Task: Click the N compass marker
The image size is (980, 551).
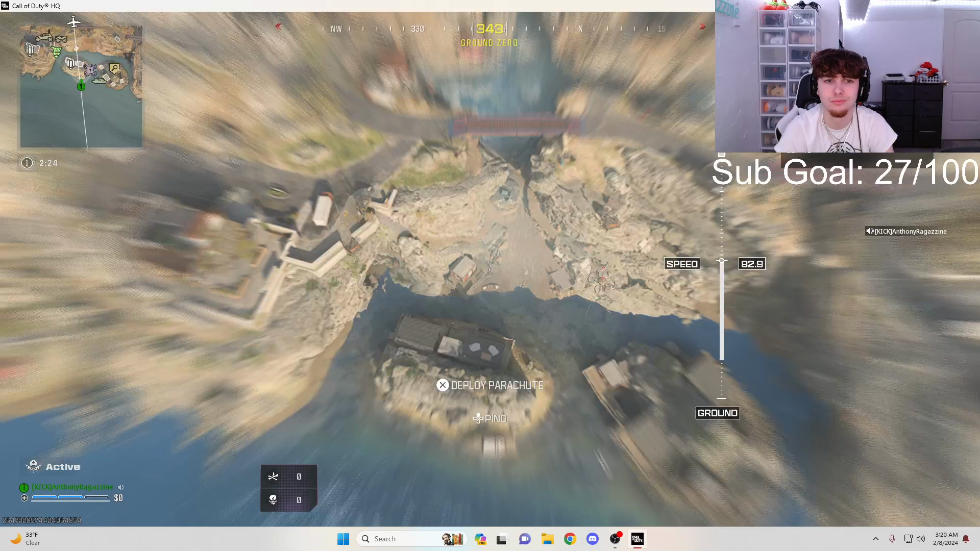Action: [x=580, y=29]
